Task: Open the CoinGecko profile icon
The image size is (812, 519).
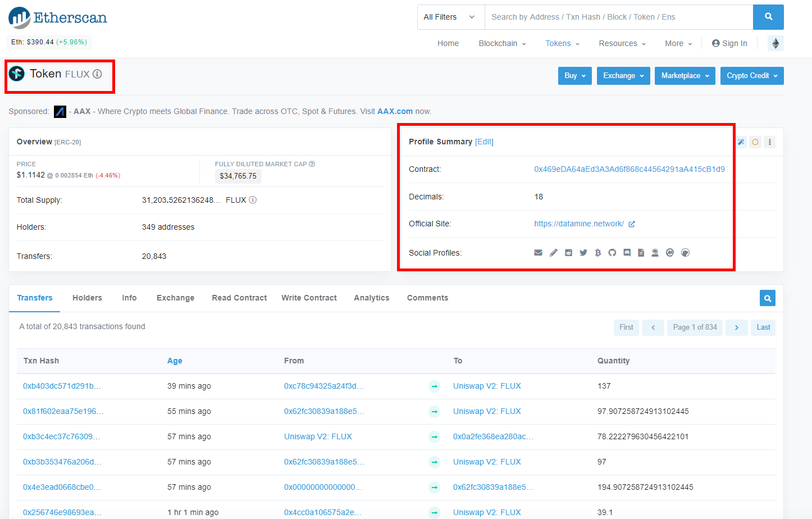Action: (x=685, y=253)
